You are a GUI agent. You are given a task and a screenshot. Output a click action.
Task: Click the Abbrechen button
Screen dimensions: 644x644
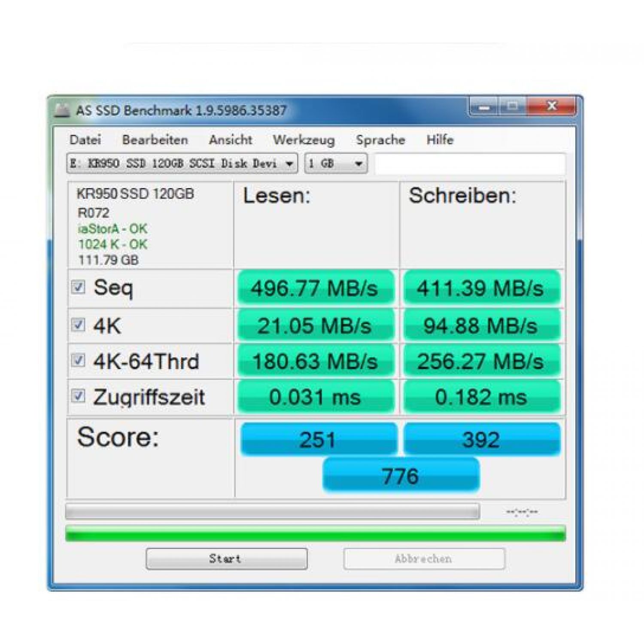click(424, 559)
